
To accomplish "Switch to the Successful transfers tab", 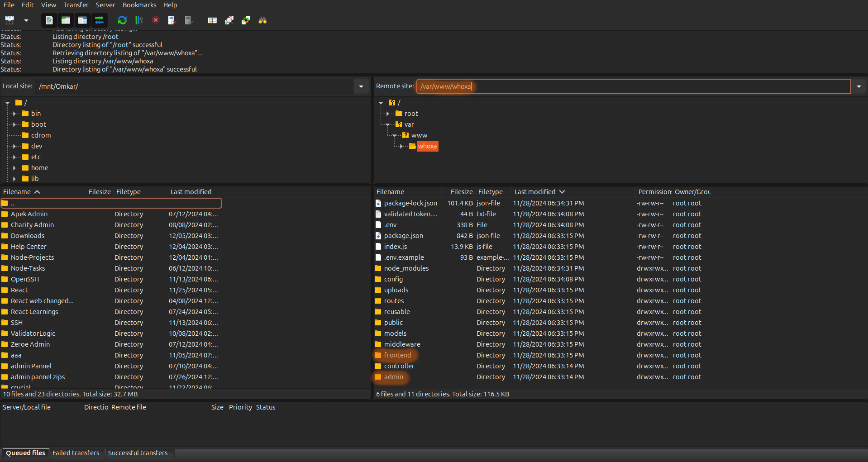I will 138,453.
